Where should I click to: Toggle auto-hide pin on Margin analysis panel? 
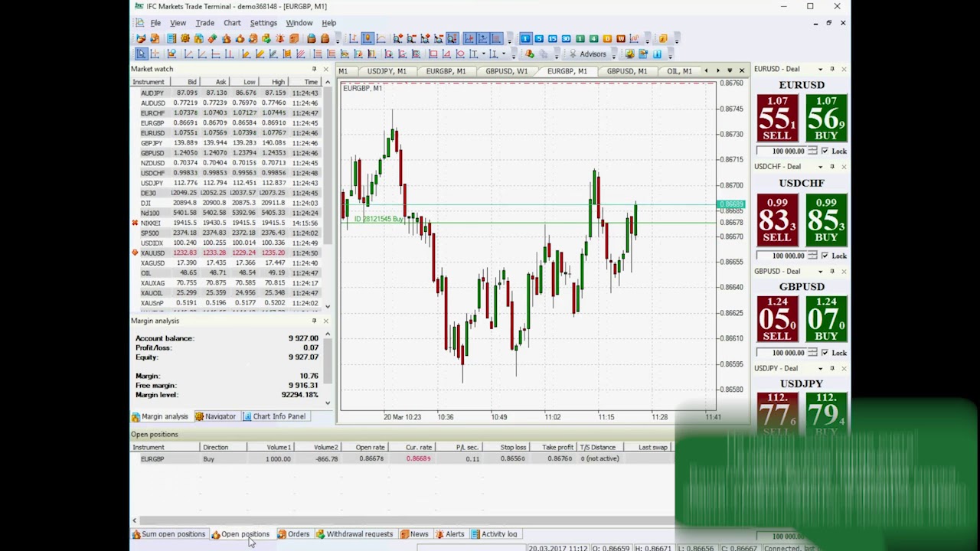pyautogui.click(x=314, y=321)
